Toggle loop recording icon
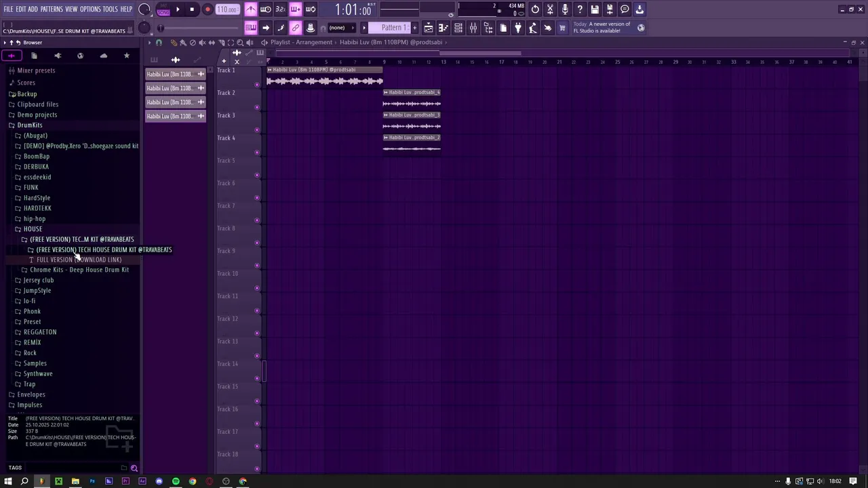This screenshot has width=868, height=488. tap(311, 9)
